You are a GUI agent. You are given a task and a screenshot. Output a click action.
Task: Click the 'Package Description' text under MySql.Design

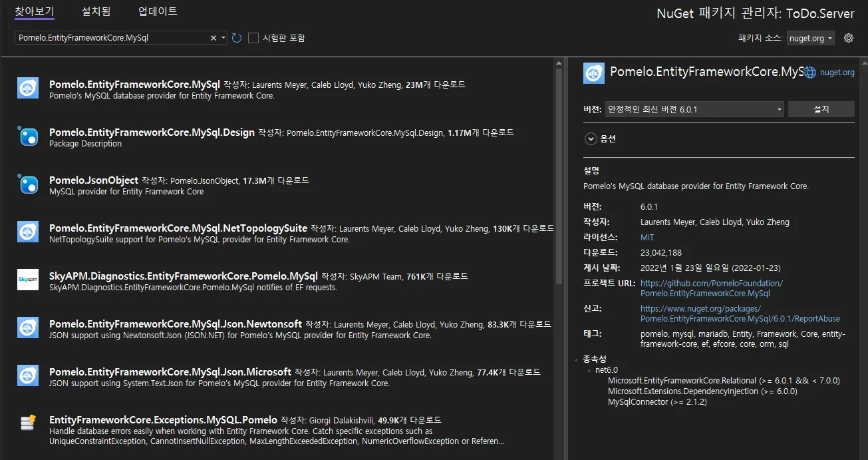click(85, 144)
